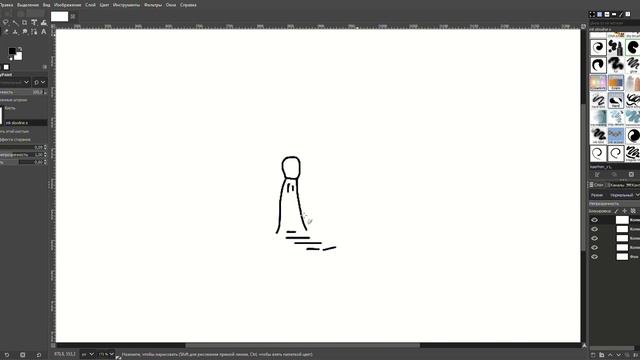Open the small mode-group dropdown in tool options
The width and height of the screenshot is (640, 360).
40,82
